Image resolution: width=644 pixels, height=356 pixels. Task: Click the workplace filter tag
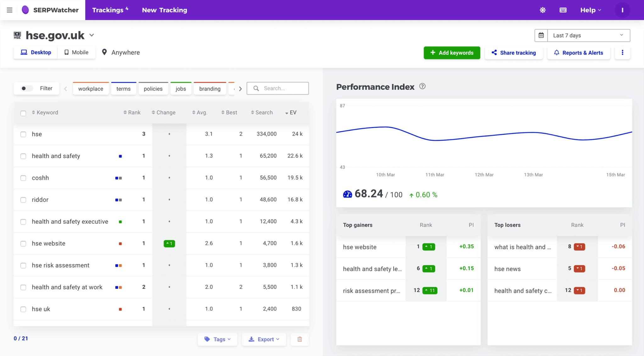(x=90, y=88)
